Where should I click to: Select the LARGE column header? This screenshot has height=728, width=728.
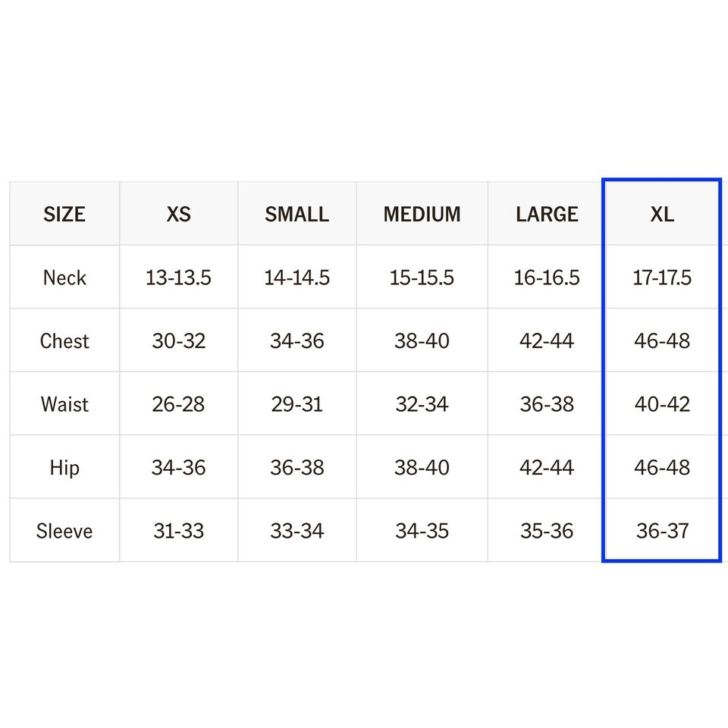tap(547, 215)
